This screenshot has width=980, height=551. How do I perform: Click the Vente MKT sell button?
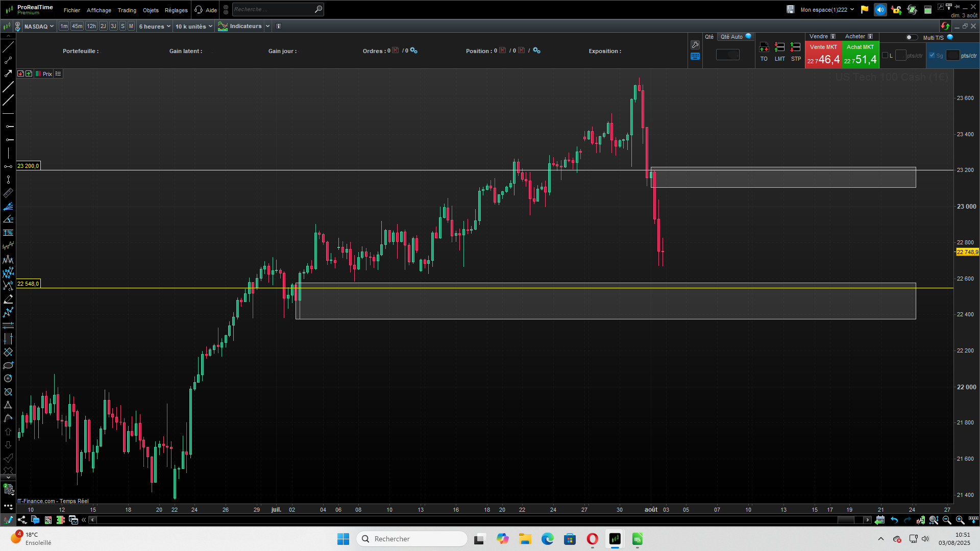(823, 55)
